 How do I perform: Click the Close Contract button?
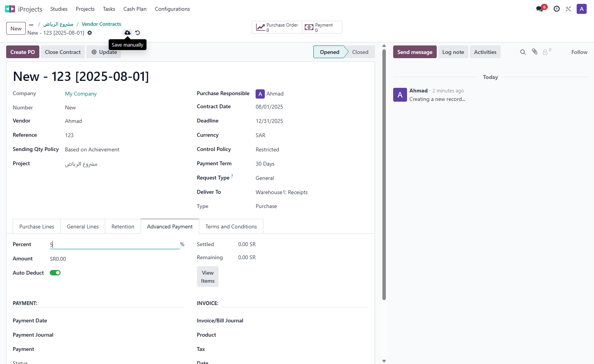click(63, 52)
